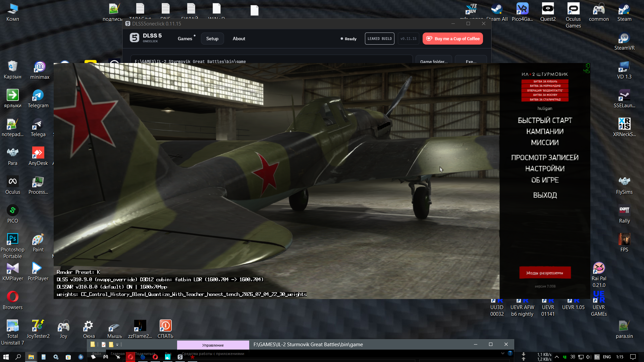
Task: Click the Управление ribbon tab in Explorer
Action: point(213,345)
